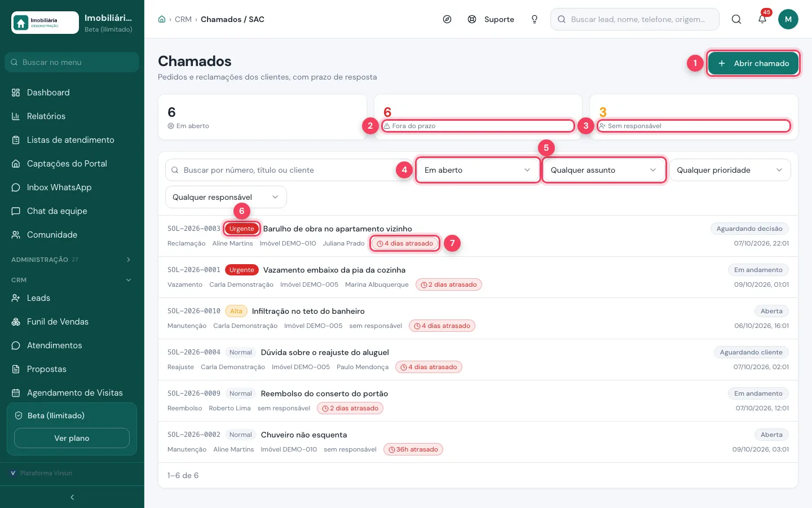This screenshot has width=812, height=508.
Task: Click the Relatórios chart icon
Action: click(x=16, y=116)
